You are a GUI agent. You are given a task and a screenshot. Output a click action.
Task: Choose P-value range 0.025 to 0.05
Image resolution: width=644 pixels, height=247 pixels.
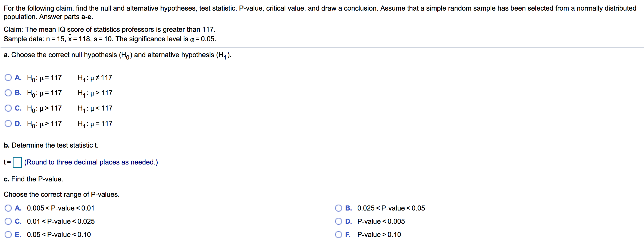tap(339, 208)
